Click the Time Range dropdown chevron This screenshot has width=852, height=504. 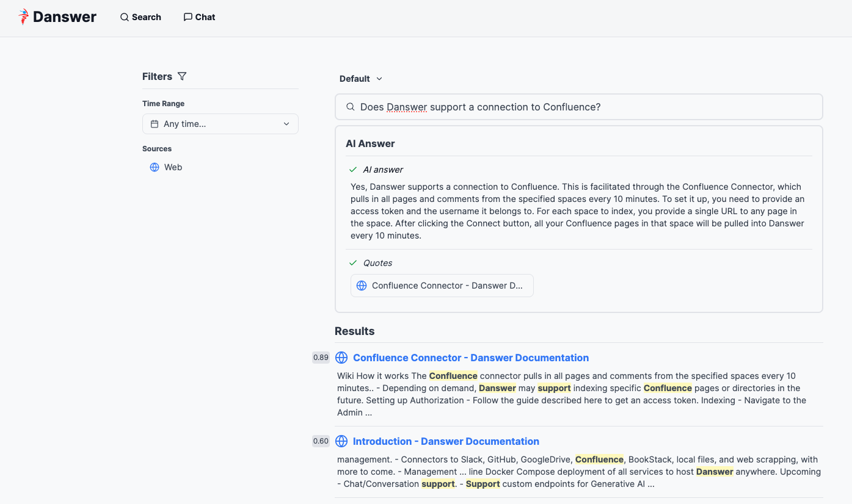286,124
